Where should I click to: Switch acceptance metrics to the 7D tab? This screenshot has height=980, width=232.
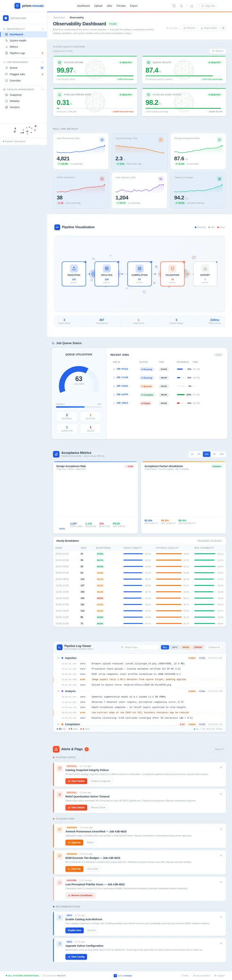coord(214,454)
